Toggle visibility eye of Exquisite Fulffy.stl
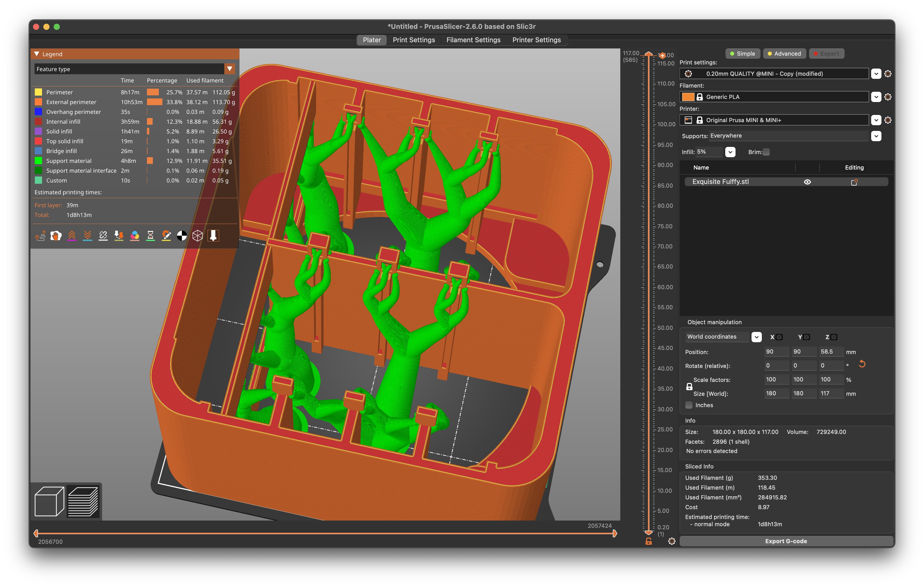Viewport: 924px width, 586px height. (807, 182)
